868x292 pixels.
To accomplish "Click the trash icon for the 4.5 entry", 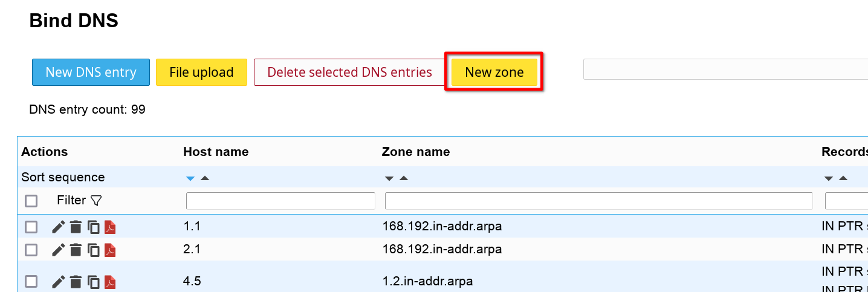I will (76, 281).
